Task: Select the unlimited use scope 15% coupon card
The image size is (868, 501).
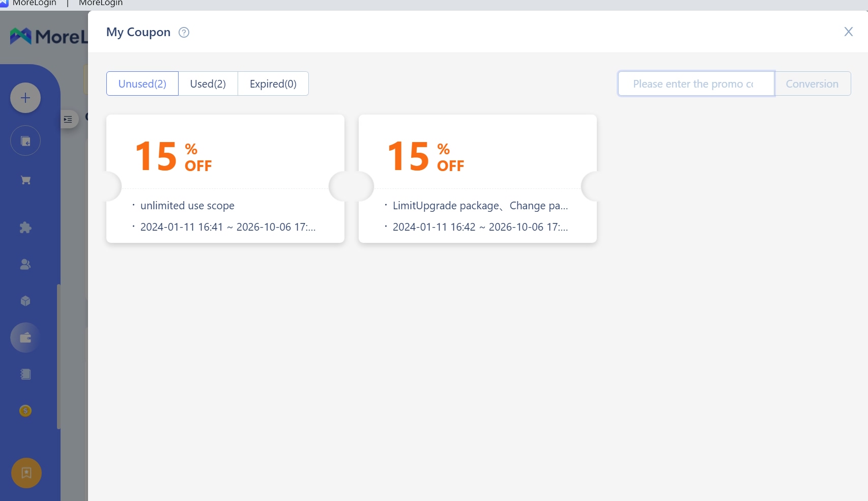Action: 225,179
